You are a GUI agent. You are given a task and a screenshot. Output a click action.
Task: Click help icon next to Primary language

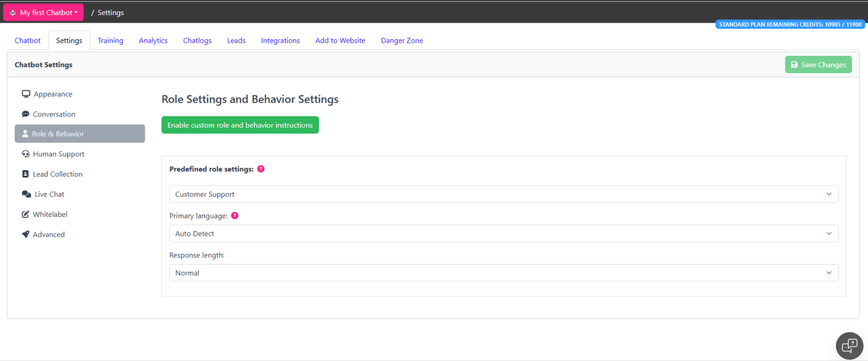click(x=235, y=216)
